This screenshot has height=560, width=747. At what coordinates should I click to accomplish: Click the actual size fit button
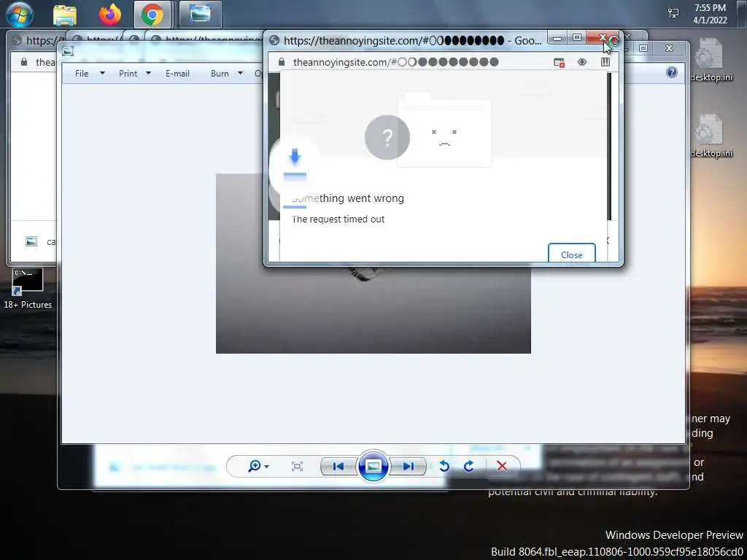pyautogui.click(x=297, y=466)
